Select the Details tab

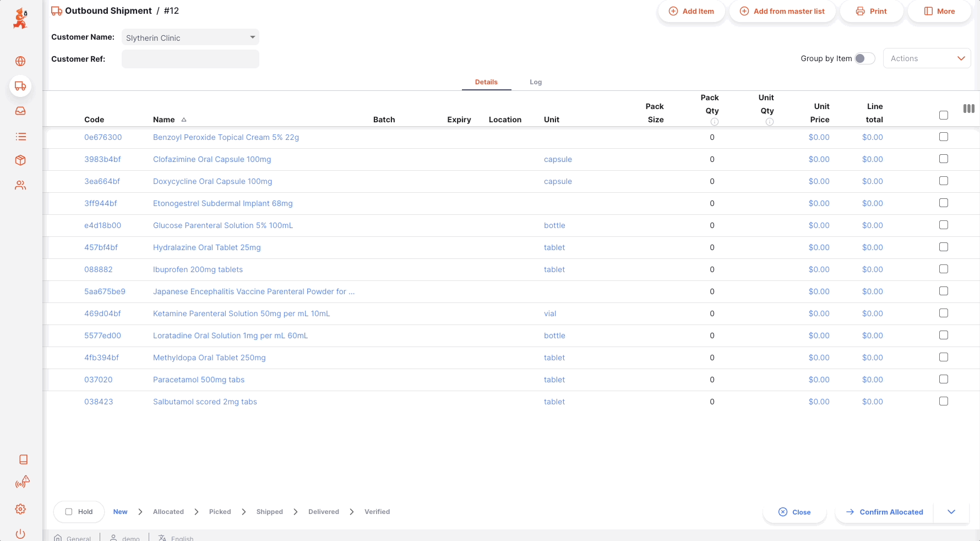coord(486,82)
